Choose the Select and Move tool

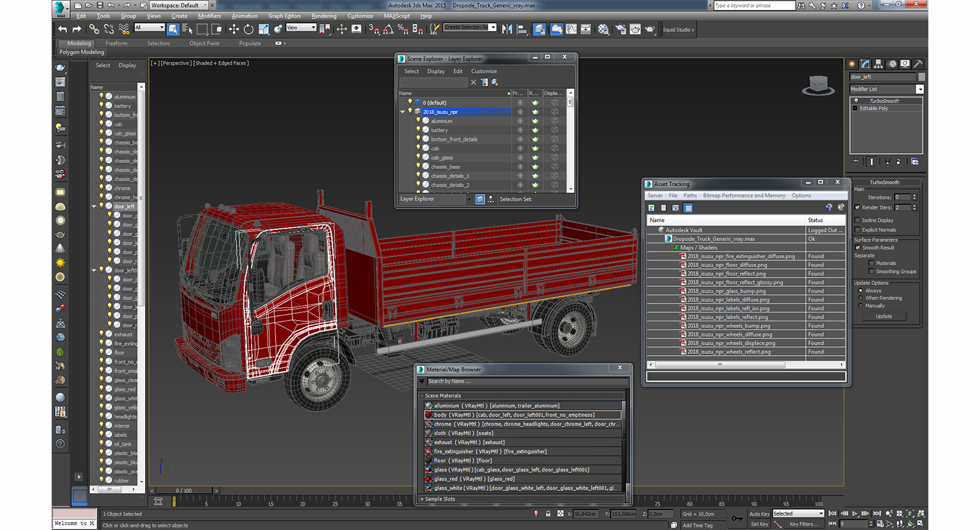pos(234,29)
